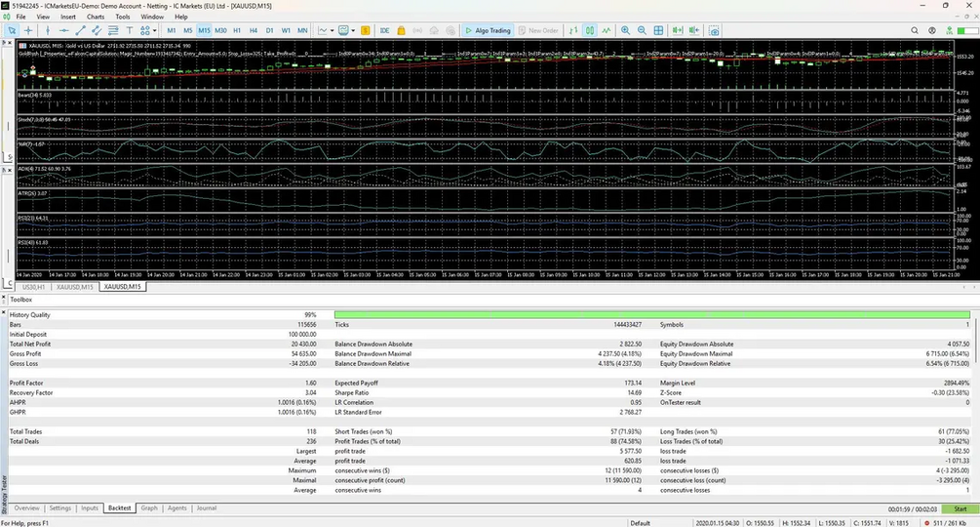Open the account profile icon
This screenshot has width=980, height=527.
pos(932,30)
